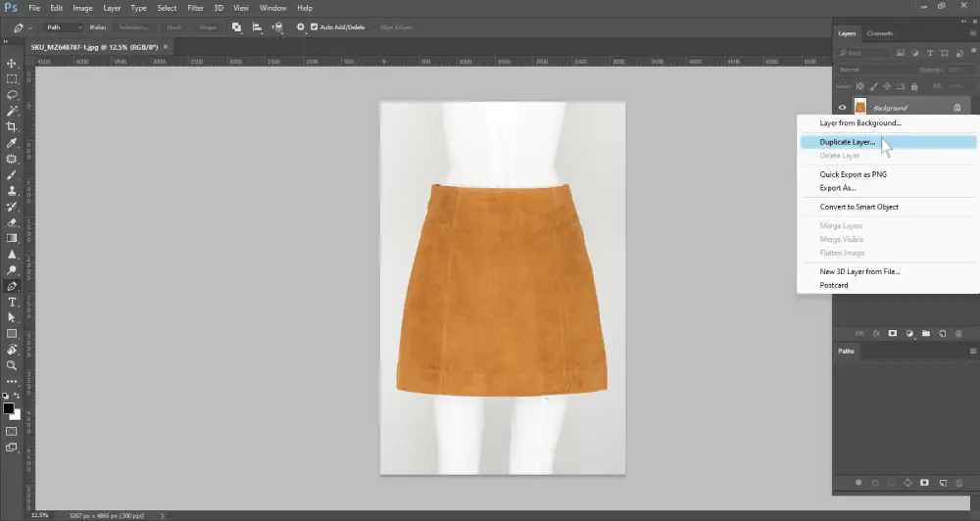Select the Magic Wand tool
Viewport: 980px width, 521px height.
tap(11, 112)
